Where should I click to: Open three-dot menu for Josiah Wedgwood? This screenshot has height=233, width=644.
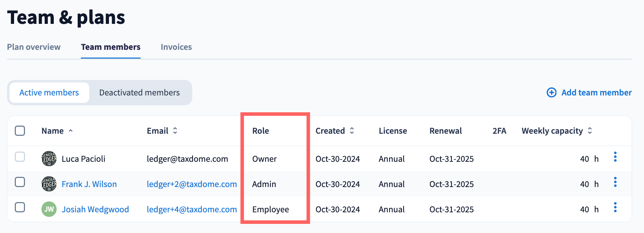pyautogui.click(x=615, y=207)
